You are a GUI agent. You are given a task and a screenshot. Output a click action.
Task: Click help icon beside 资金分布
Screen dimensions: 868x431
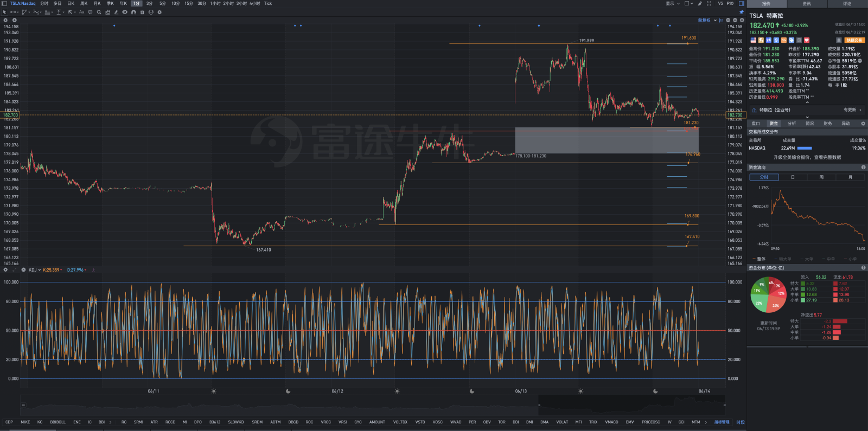click(863, 268)
